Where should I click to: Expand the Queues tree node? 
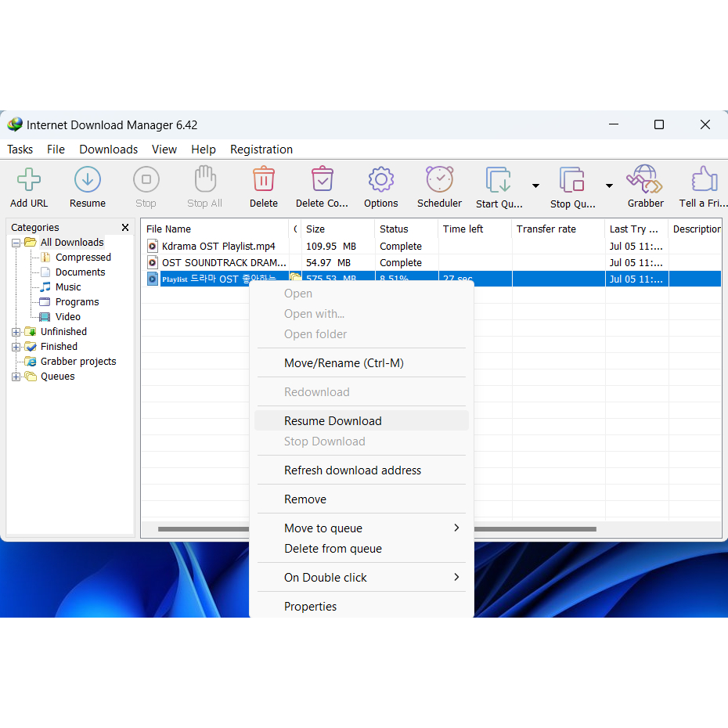[16, 377]
